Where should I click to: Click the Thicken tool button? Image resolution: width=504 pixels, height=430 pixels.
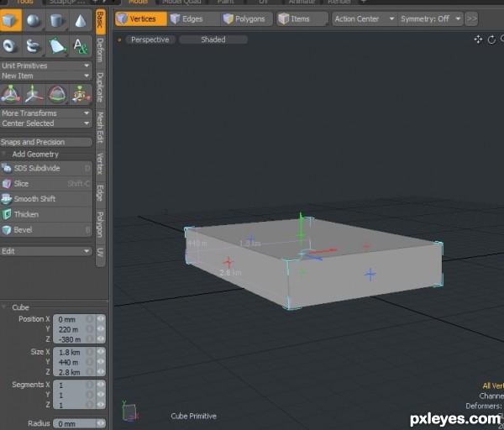[46, 214]
